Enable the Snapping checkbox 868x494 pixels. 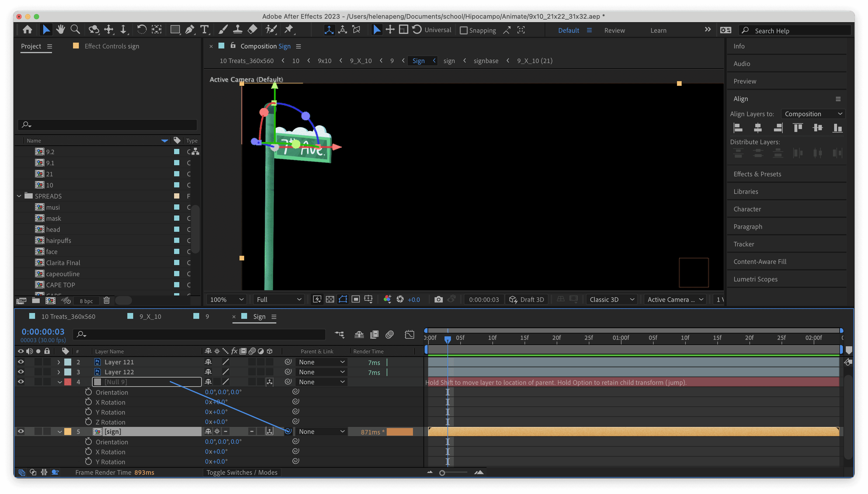463,31
